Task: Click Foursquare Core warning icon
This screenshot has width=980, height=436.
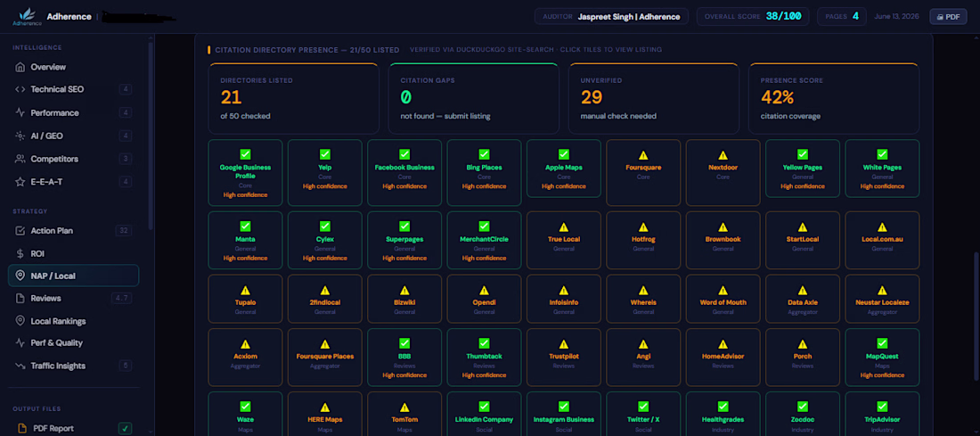Action: (643, 155)
